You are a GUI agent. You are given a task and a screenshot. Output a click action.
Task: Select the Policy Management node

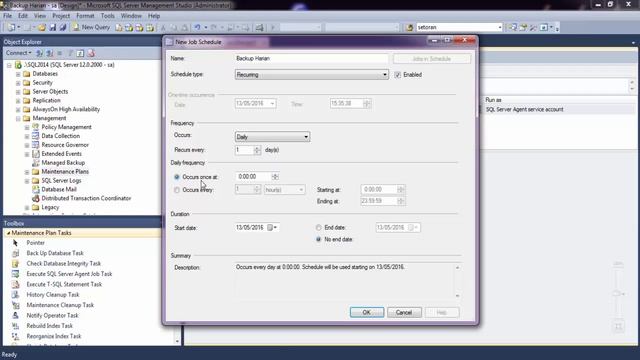[66, 127]
